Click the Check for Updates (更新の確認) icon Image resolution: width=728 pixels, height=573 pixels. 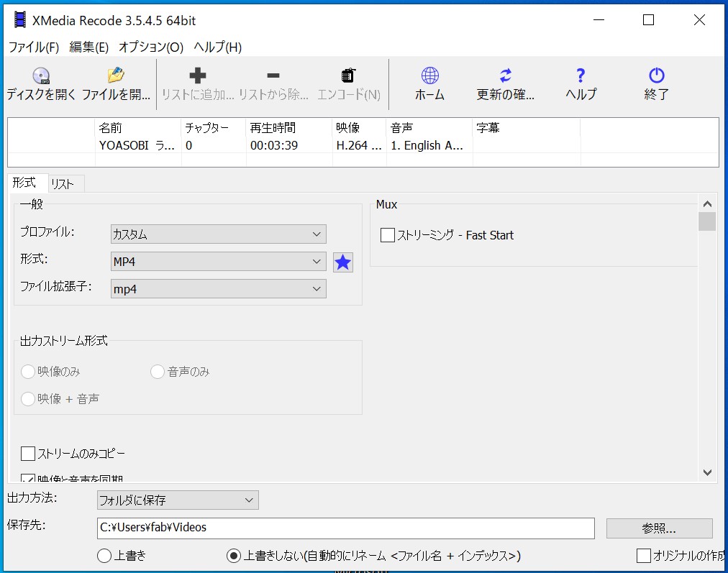(x=506, y=76)
